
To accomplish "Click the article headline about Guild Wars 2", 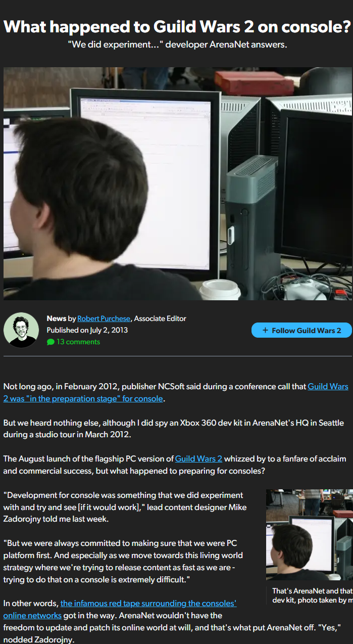I will coord(177,26).
